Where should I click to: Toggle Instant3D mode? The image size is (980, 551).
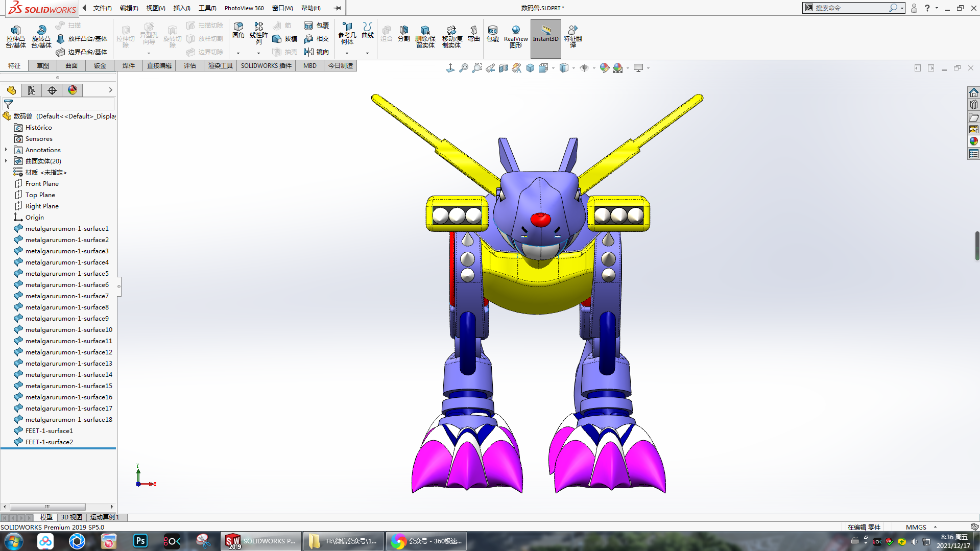[x=545, y=39]
